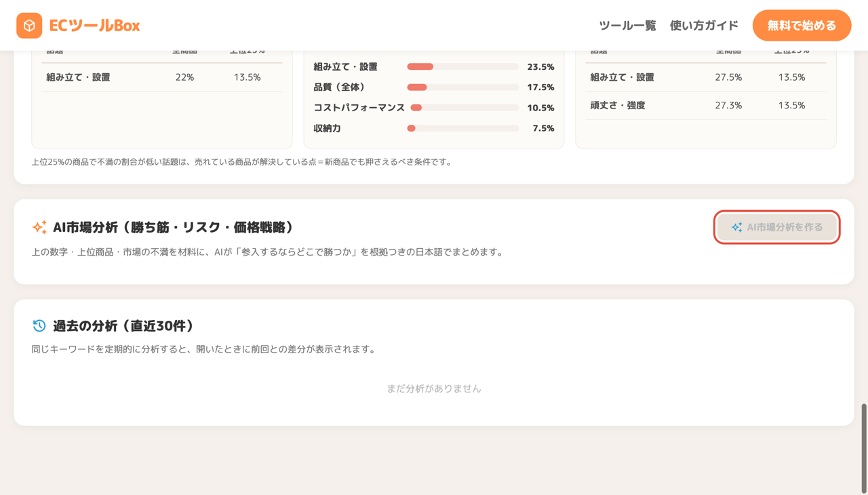This screenshot has height=495, width=868.
Task: Open the 使い方ガイド navigation link
Action: pos(704,26)
